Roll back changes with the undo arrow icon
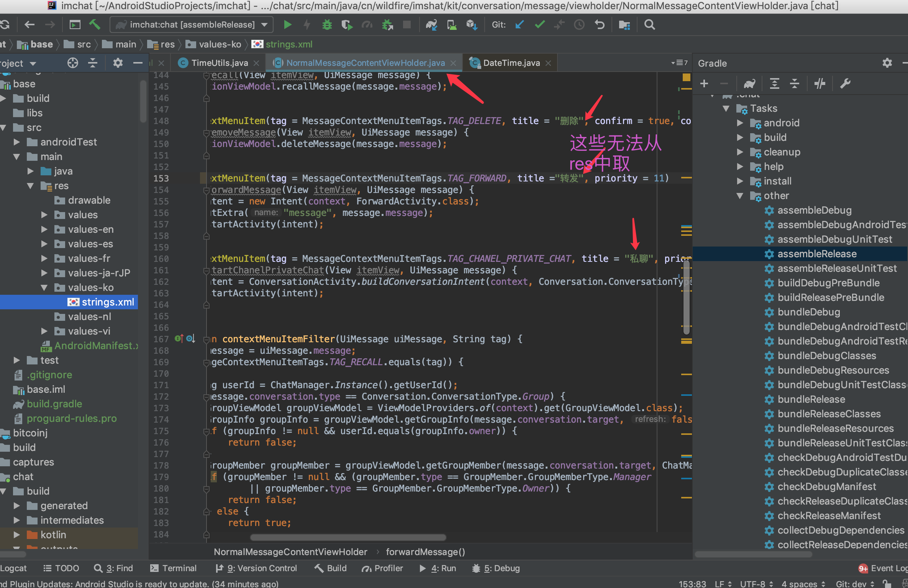 coord(599,24)
